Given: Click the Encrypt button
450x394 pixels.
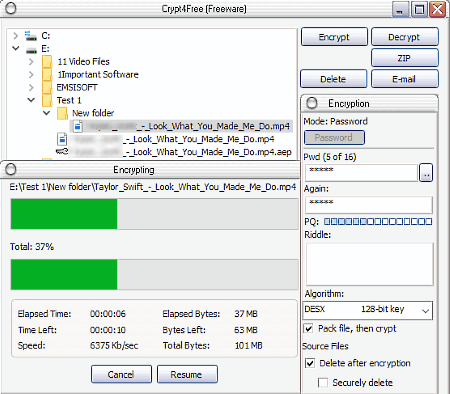Looking at the screenshot, I should pos(334,37).
